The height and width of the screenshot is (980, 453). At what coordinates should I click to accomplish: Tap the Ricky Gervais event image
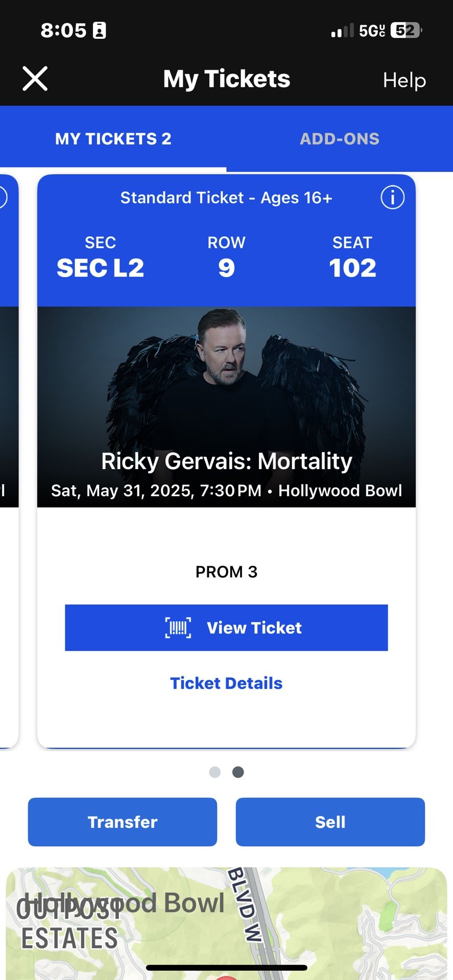tap(226, 388)
